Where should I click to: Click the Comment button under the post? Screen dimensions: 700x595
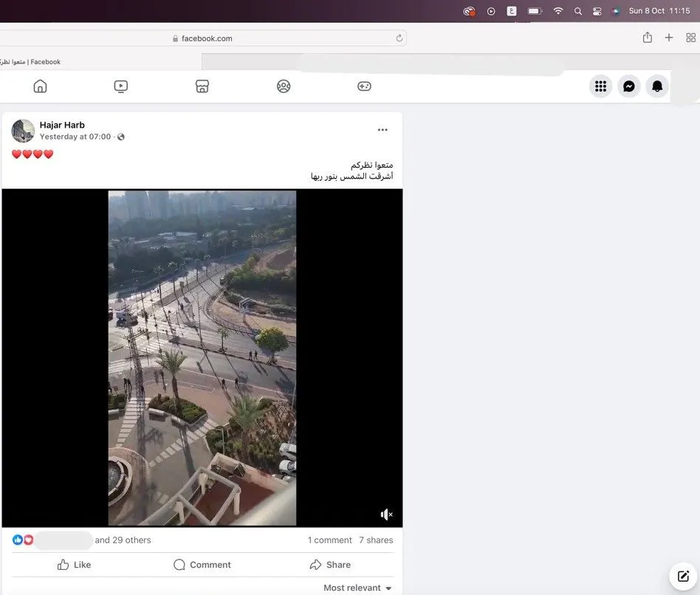point(202,565)
